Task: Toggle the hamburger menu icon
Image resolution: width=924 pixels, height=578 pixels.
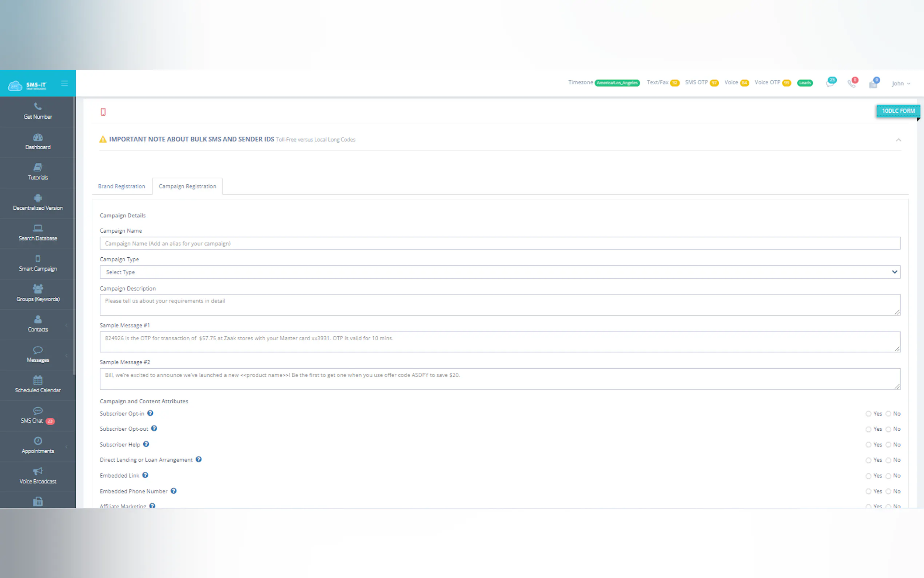Action: (x=64, y=83)
